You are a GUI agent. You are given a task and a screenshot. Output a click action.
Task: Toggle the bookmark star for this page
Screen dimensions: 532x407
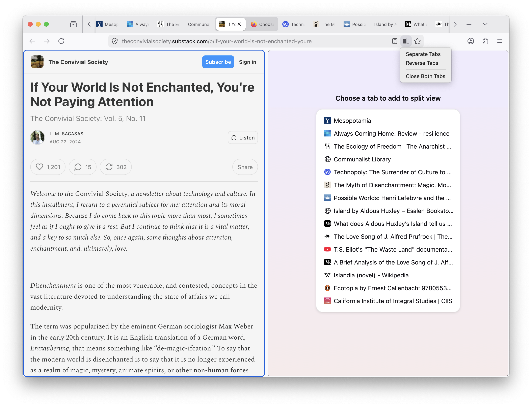tap(418, 41)
